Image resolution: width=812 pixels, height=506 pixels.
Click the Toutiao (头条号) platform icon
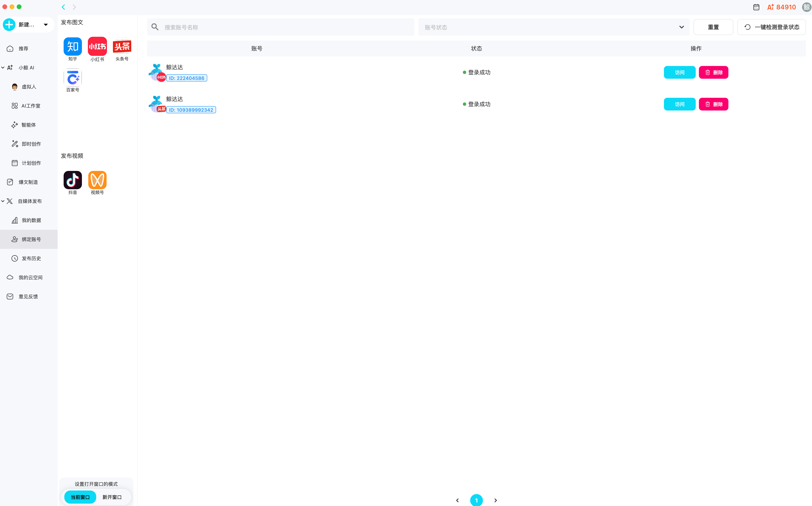[122, 47]
